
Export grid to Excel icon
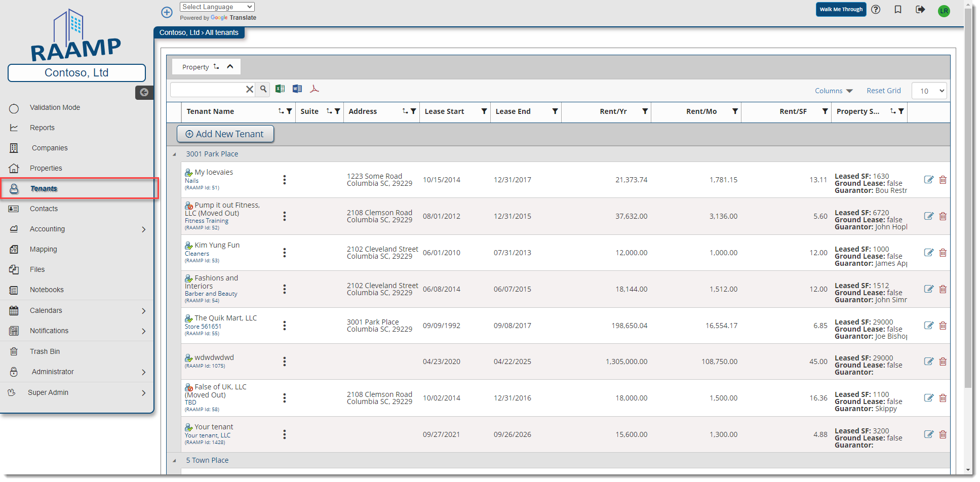point(280,89)
